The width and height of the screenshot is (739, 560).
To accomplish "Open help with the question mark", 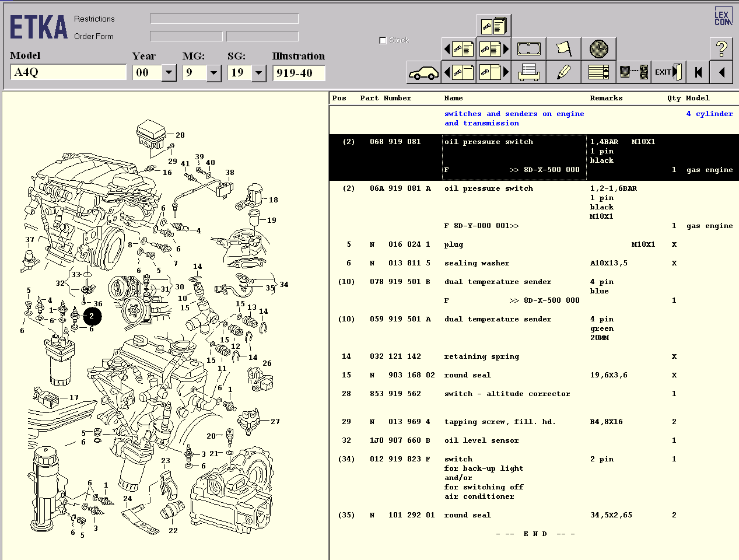I will [x=722, y=48].
